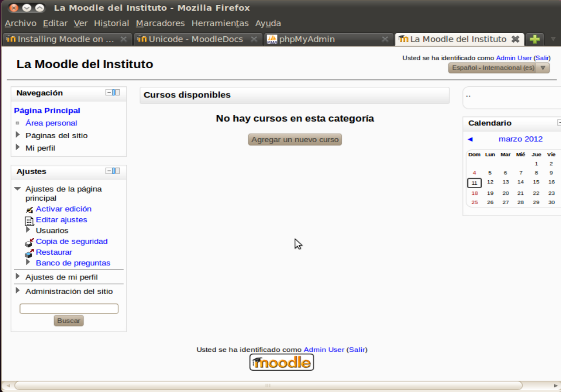Screen dimensions: 561x392
Task: Dock the Ajustes block to the side
Action: click(x=116, y=171)
